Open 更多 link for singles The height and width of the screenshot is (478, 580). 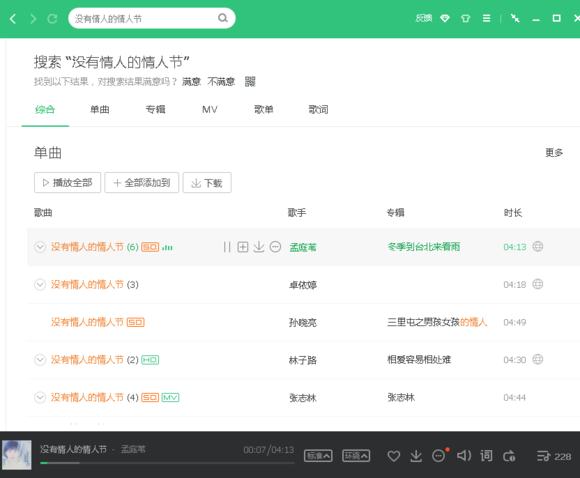pyautogui.click(x=554, y=152)
